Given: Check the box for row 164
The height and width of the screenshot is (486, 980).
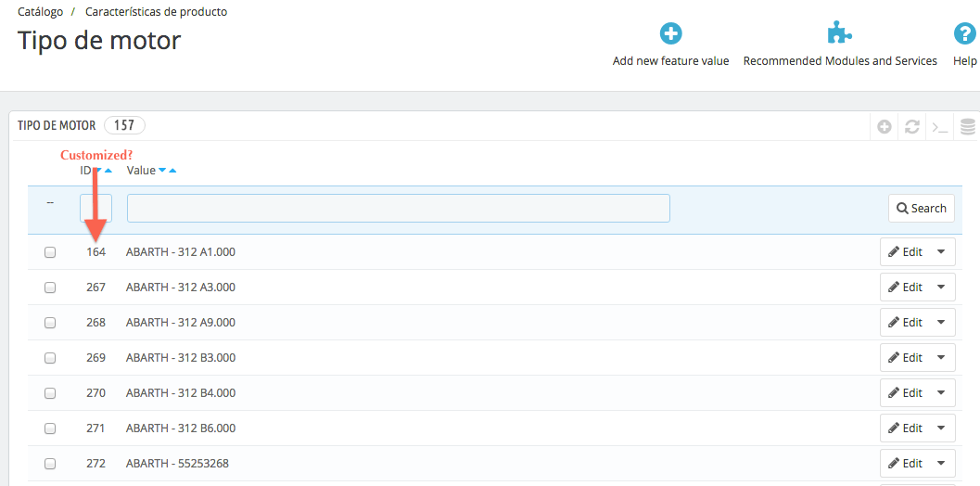Looking at the screenshot, I should pyautogui.click(x=50, y=252).
